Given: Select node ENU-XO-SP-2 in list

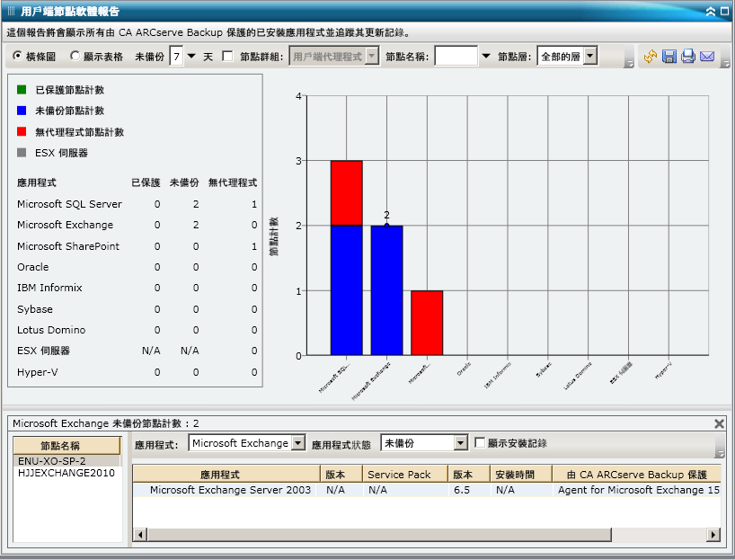Looking at the screenshot, I should (66, 461).
